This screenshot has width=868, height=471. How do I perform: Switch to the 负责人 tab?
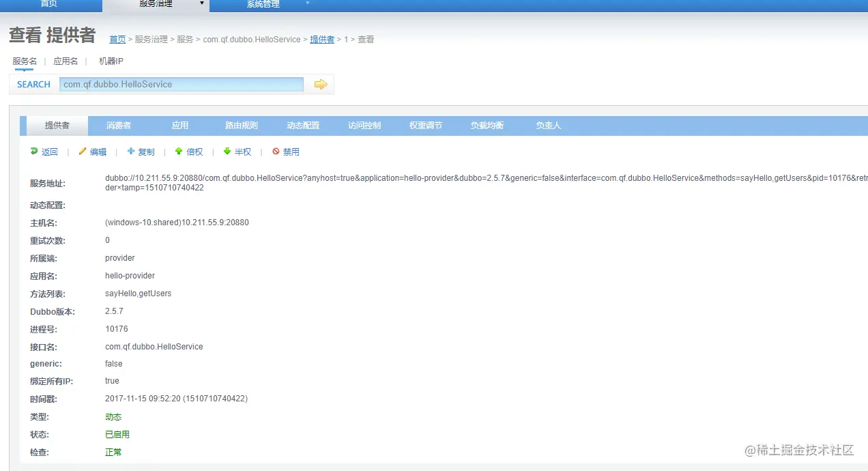click(x=549, y=126)
